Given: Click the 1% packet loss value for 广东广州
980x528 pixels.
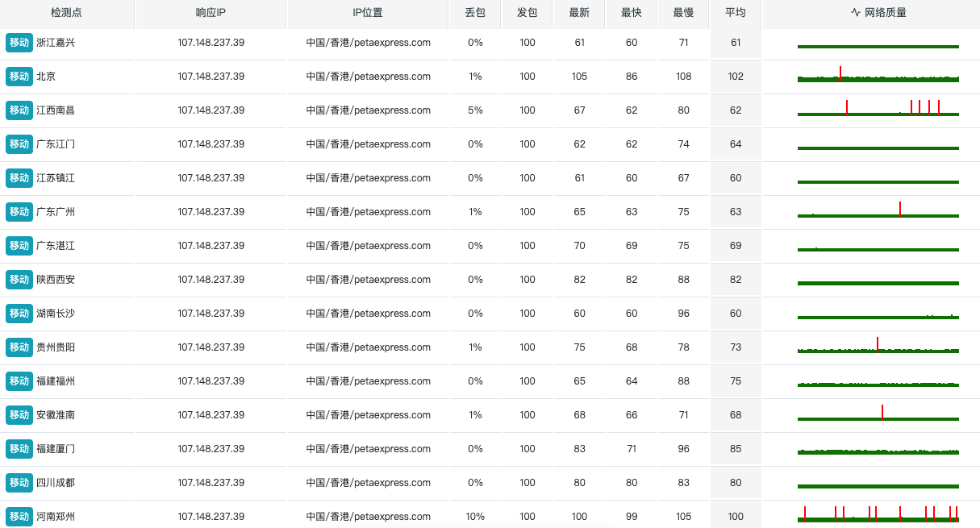Looking at the screenshot, I should 475,212.
